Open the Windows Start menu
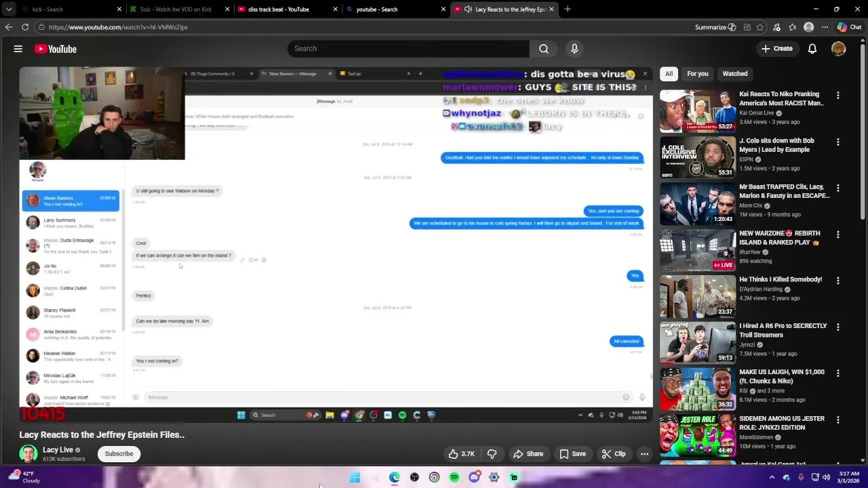Screen dimensions: 868x488 pyautogui.click(x=355, y=478)
